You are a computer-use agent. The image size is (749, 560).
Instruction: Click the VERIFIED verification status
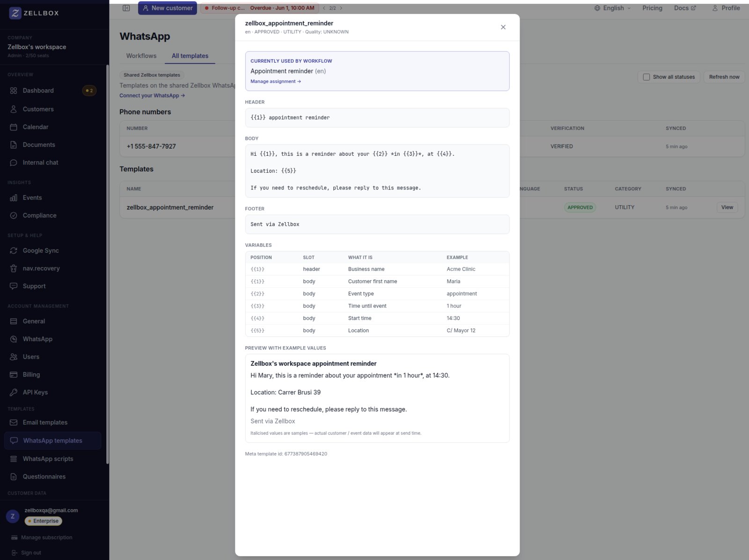[561, 146]
